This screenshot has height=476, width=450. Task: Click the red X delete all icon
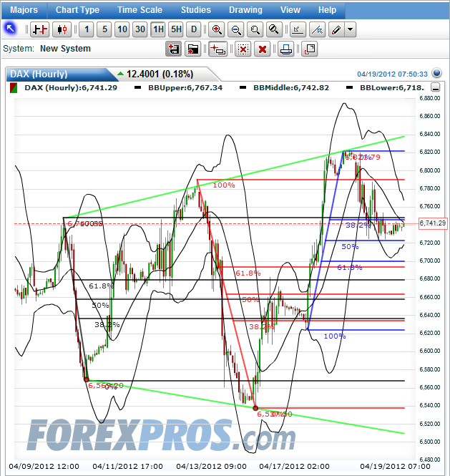pyautogui.click(x=263, y=49)
